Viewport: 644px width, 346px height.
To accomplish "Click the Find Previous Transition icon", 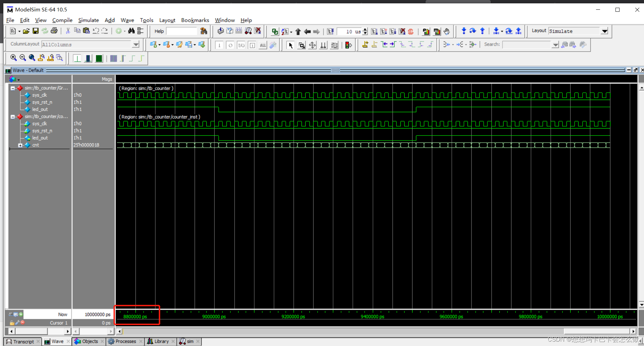I will pyautogui.click(x=384, y=45).
